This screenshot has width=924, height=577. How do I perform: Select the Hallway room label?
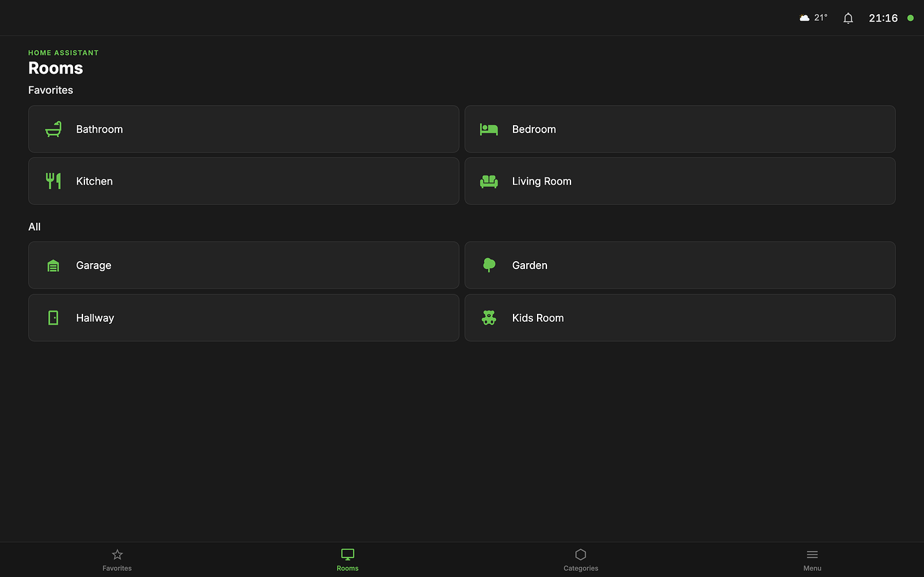pos(95,318)
